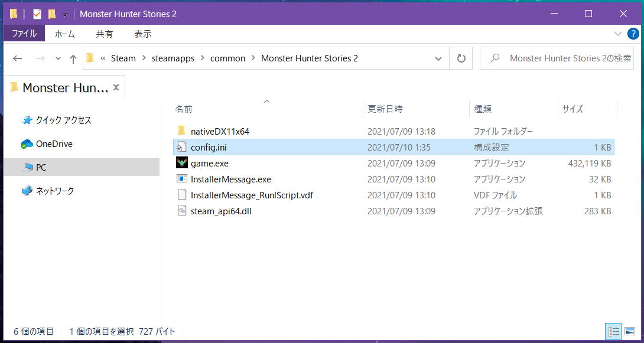Click the common breadcrumb segment
Viewport: 644px width, 343px height.
(x=227, y=58)
